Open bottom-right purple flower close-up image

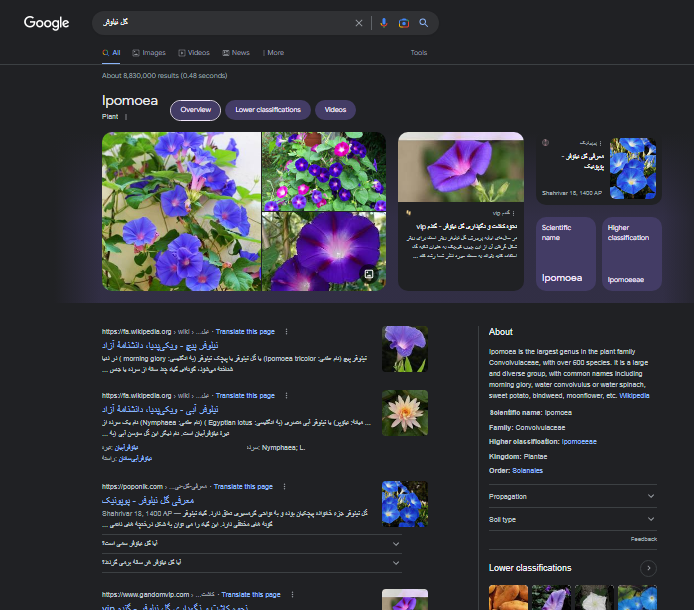324,251
